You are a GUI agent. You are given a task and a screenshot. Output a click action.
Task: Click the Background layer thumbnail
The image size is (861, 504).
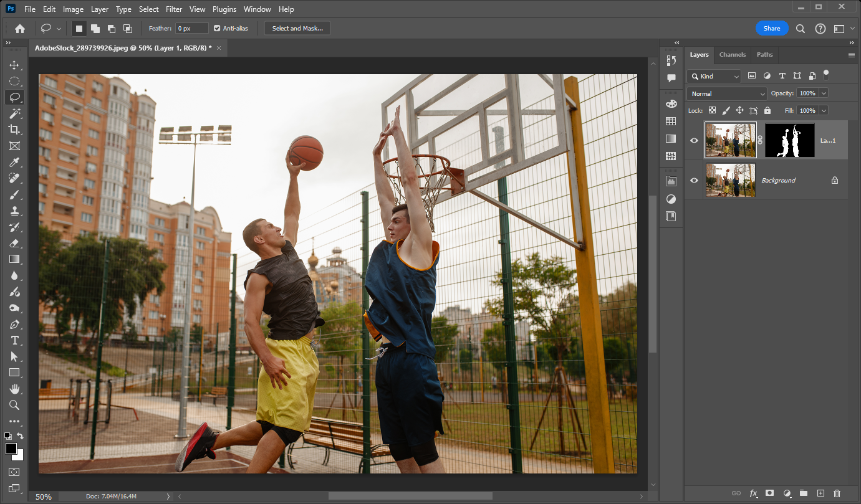pyautogui.click(x=730, y=180)
